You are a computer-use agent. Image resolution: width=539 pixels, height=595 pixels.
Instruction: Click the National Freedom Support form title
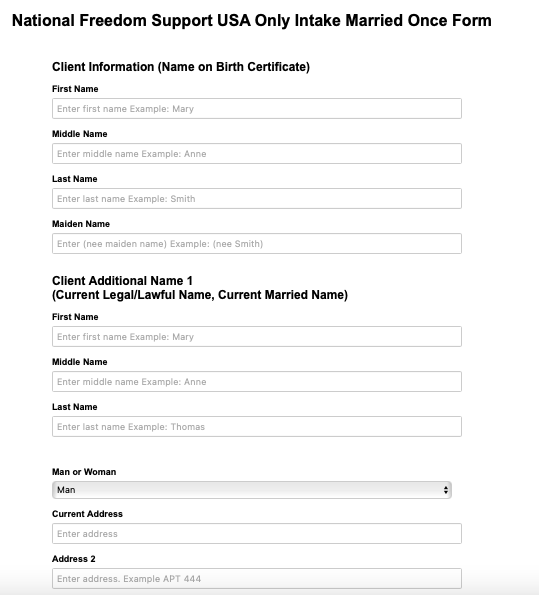252,20
